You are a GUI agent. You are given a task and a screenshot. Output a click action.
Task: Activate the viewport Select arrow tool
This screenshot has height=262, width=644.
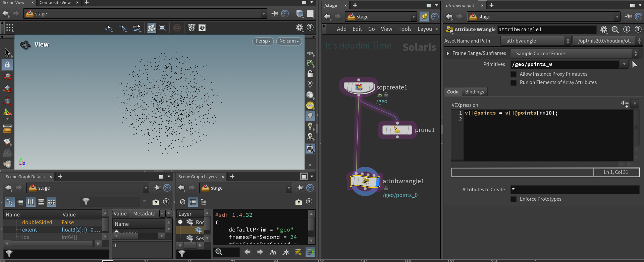[7, 53]
